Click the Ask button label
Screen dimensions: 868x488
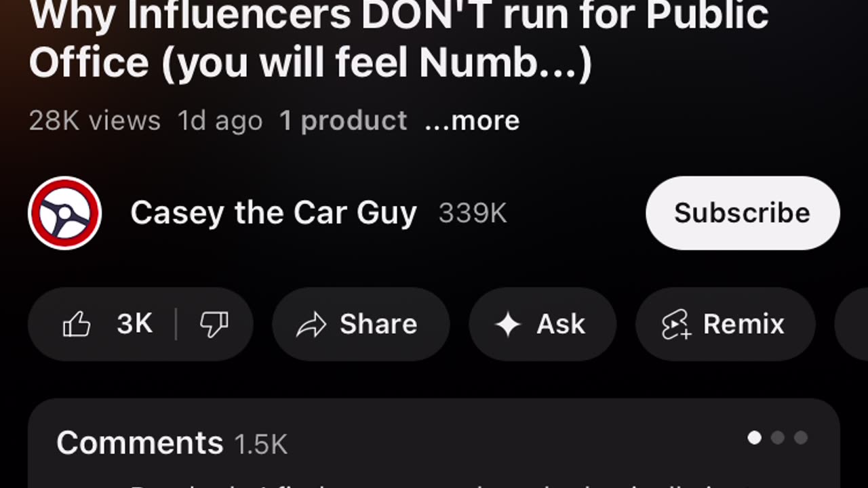561,325
